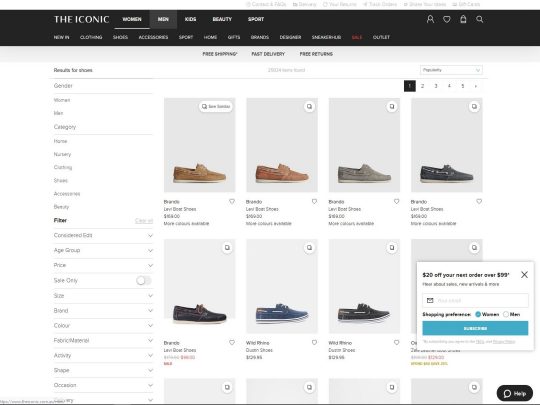
Task: Select Women shopping preference radio
Action: pyautogui.click(x=478, y=314)
